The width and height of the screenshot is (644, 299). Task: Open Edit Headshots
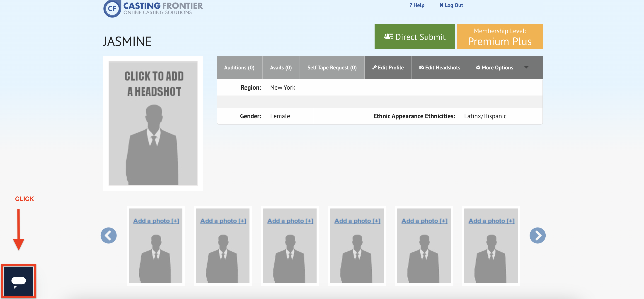440,68
